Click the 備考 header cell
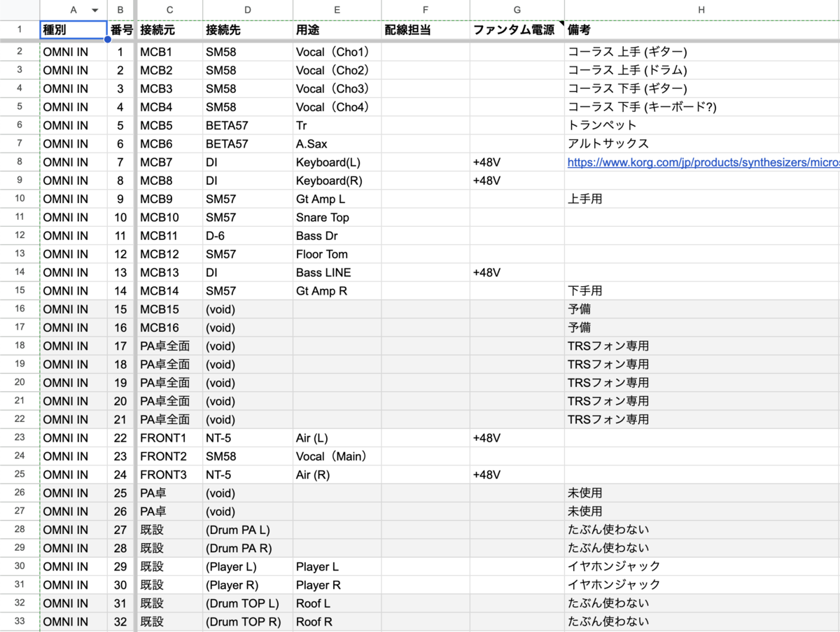 coord(702,31)
